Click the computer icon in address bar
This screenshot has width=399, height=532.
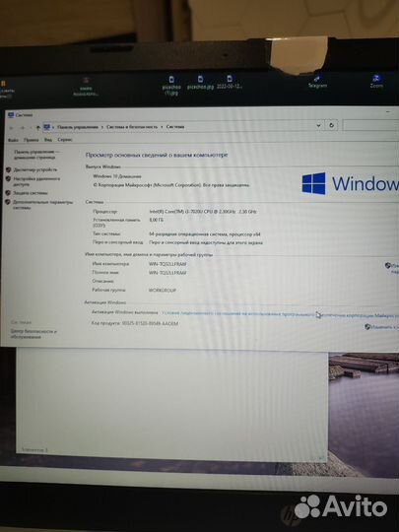(x=47, y=127)
